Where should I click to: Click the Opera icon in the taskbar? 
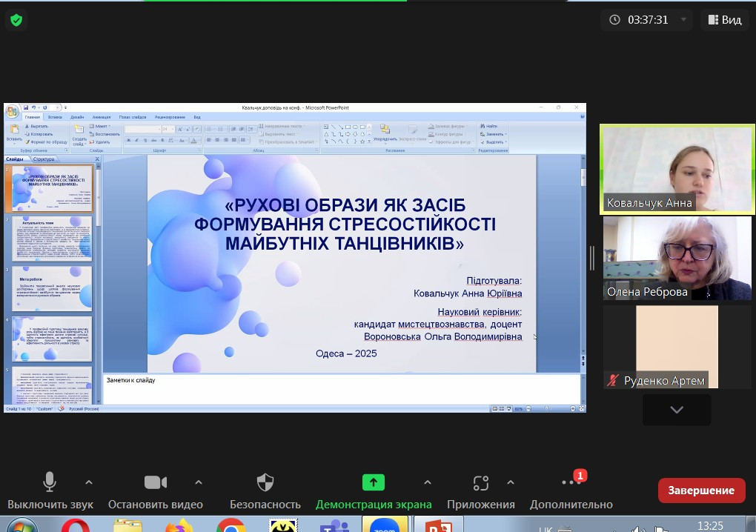click(75, 525)
